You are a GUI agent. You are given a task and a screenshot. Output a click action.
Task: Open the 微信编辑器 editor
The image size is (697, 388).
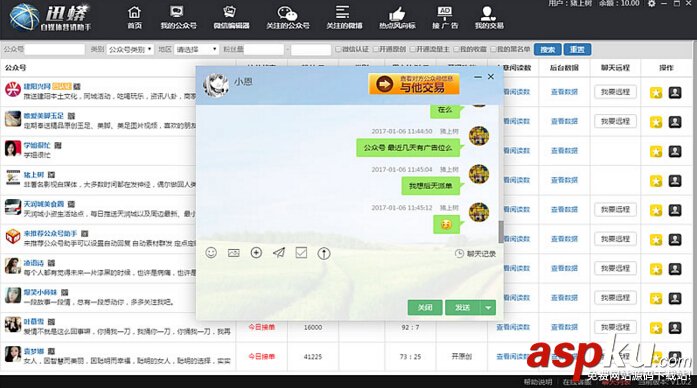pos(231,18)
